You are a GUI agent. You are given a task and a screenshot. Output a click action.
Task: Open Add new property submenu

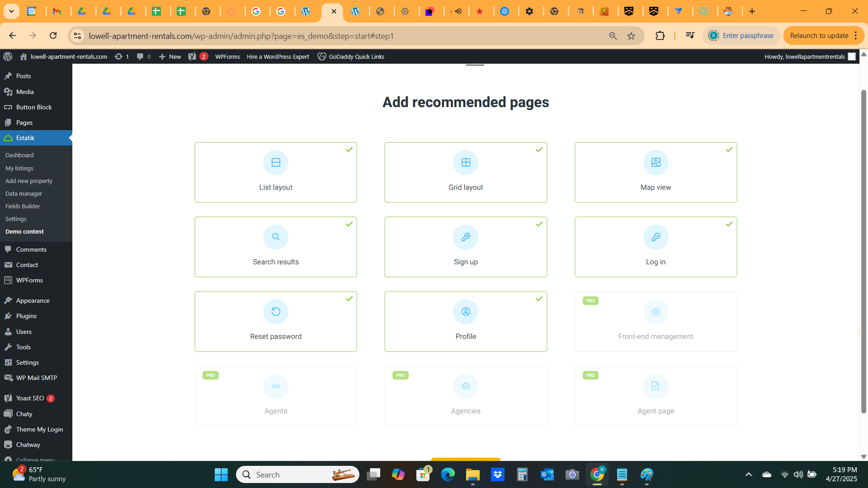coord(29,181)
